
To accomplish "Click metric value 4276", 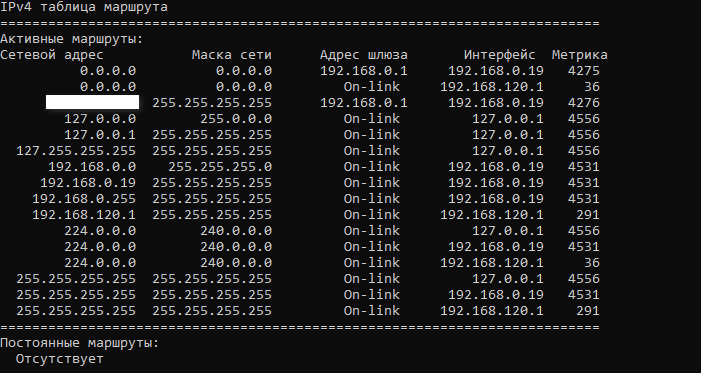I will 583,103.
